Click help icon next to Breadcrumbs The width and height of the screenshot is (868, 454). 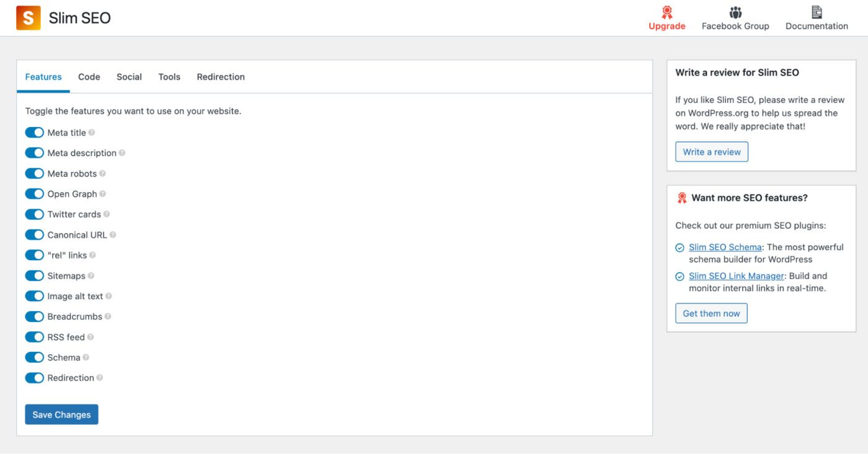(108, 316)
